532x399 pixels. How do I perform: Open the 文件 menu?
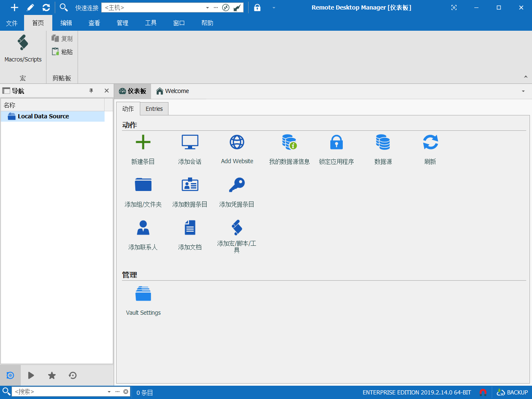coord(12,23)
